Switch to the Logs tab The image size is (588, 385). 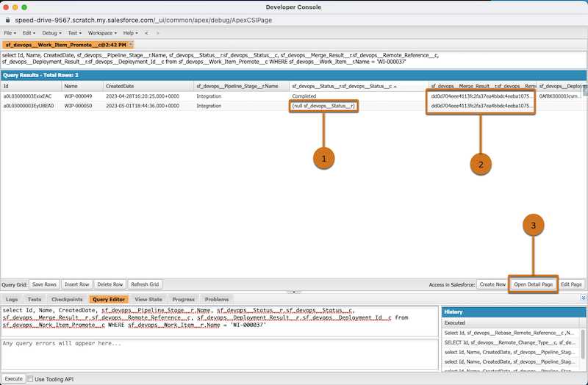point(12,300)
